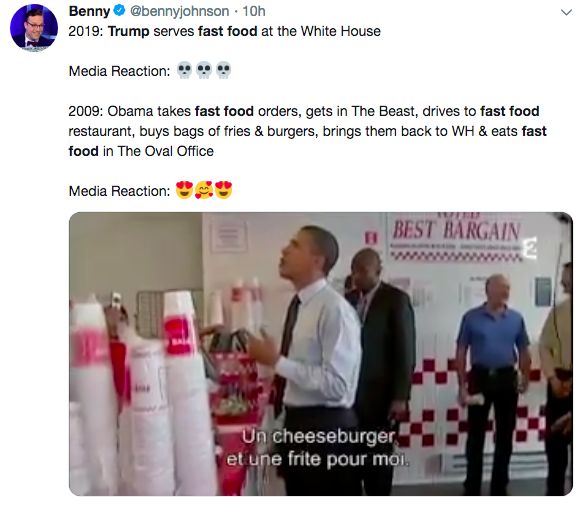Open the @bennyjohnson handle link
Image resolution: width=584 pixels, height=511 pixels.
coord(180,12)
